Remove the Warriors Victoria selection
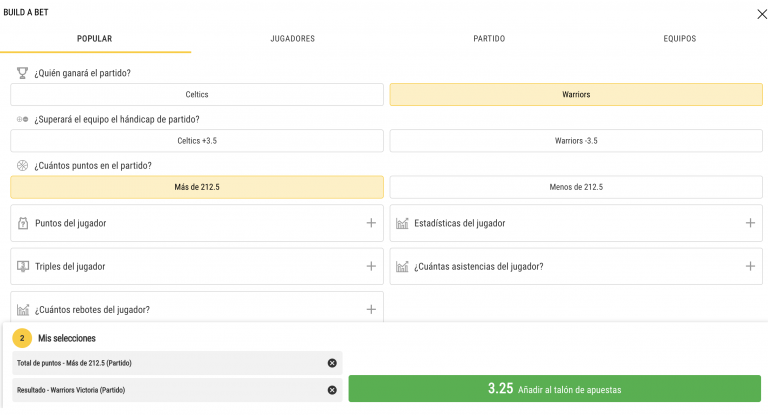This screenshot has height=415, width=768. (332, 390)
